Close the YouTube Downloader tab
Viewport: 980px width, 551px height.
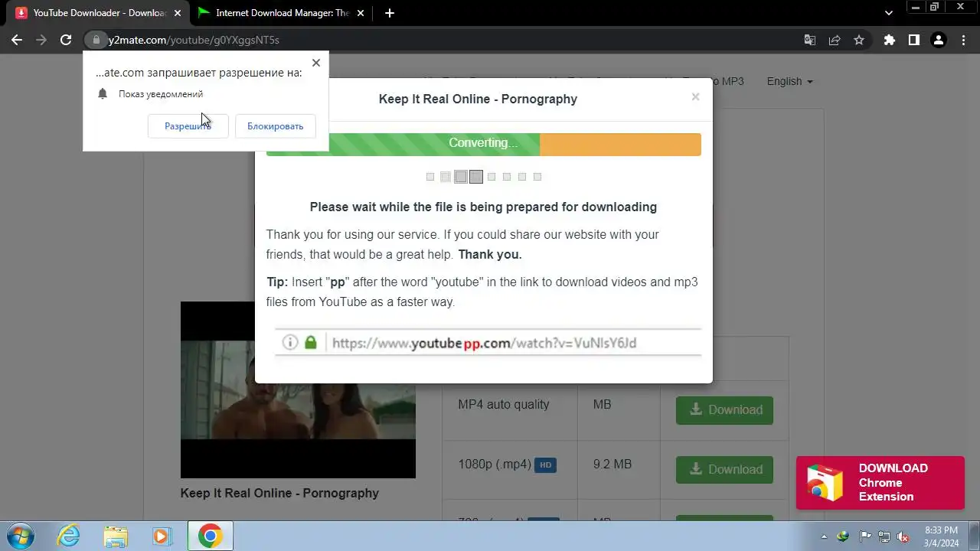(x=177, y=13)
